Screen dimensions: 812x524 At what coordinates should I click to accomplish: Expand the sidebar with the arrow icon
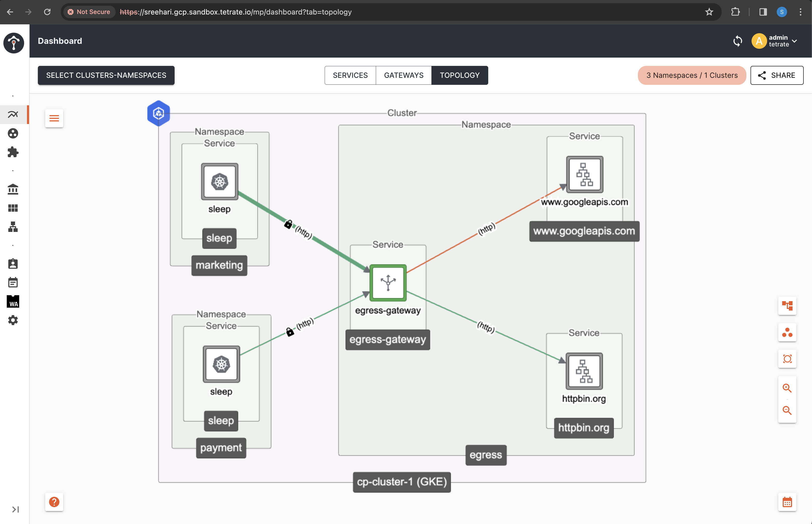point(15,509)
